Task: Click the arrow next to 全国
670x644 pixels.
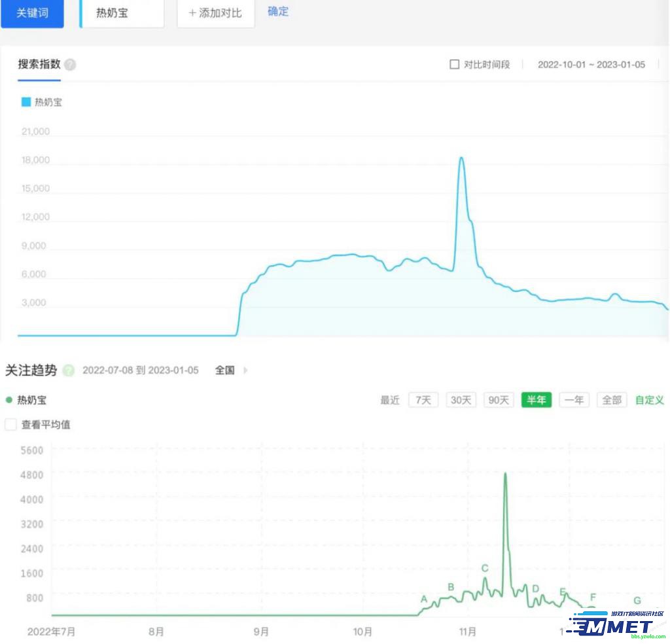Action: click(x=246, y=370)
